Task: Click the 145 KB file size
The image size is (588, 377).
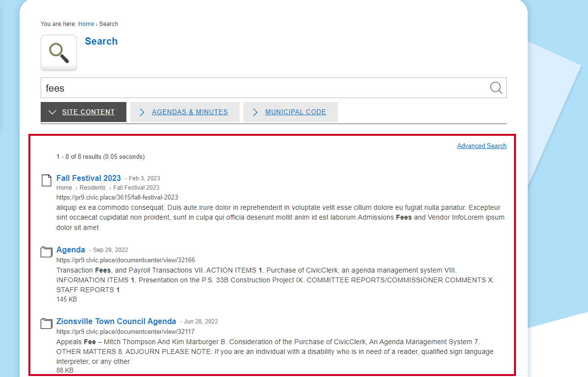Action: [67, 299]
